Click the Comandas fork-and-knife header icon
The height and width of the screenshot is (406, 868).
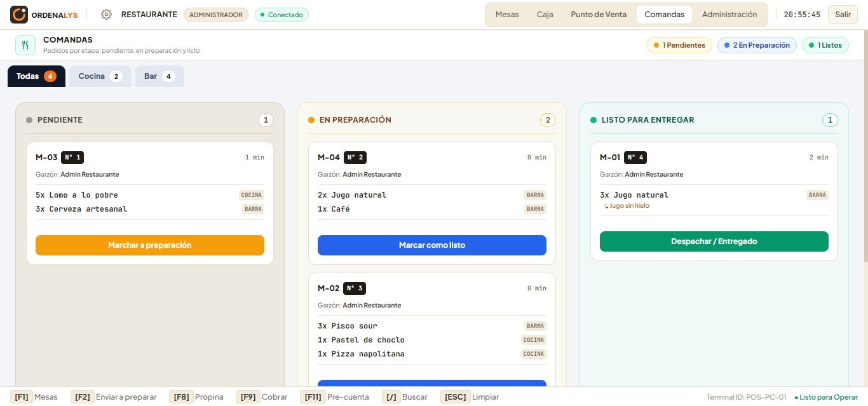pos(25,45)
